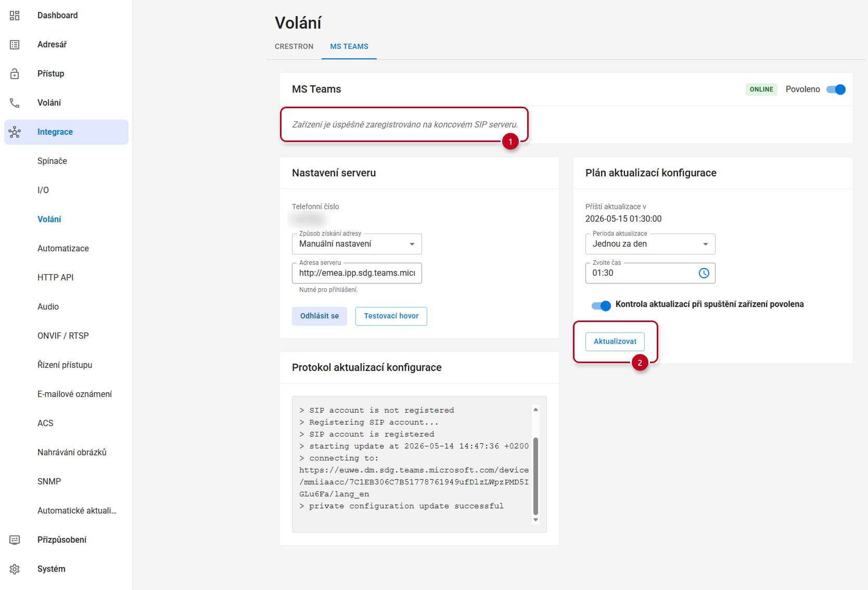868x590 pixels.
Task: Open SNMP settings
Action: tap(66, 482)
